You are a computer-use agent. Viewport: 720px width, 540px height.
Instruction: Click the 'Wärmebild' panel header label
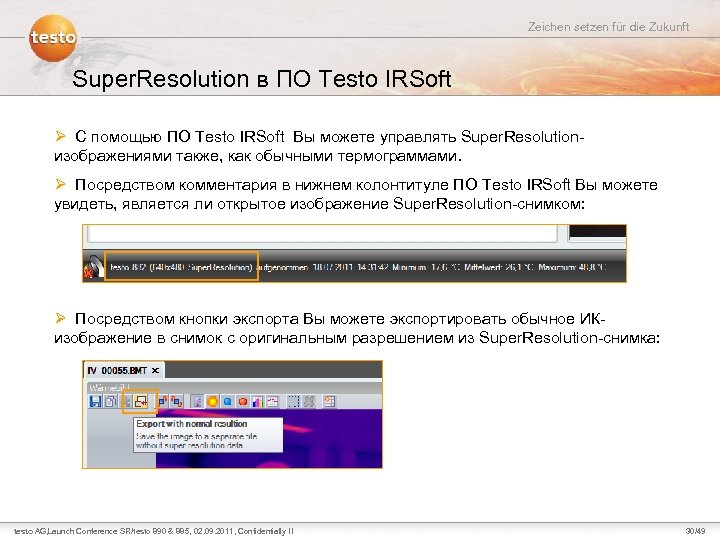click(x=109, y=388)
